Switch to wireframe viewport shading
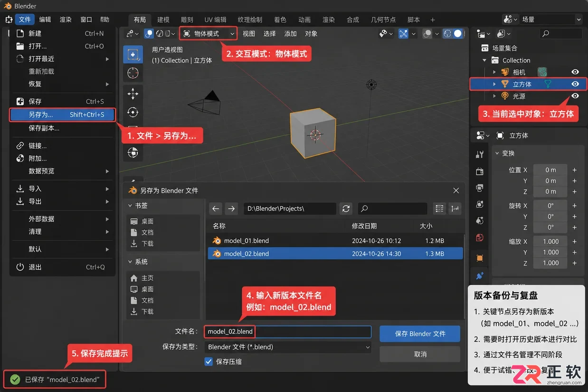 coord(447,34)
